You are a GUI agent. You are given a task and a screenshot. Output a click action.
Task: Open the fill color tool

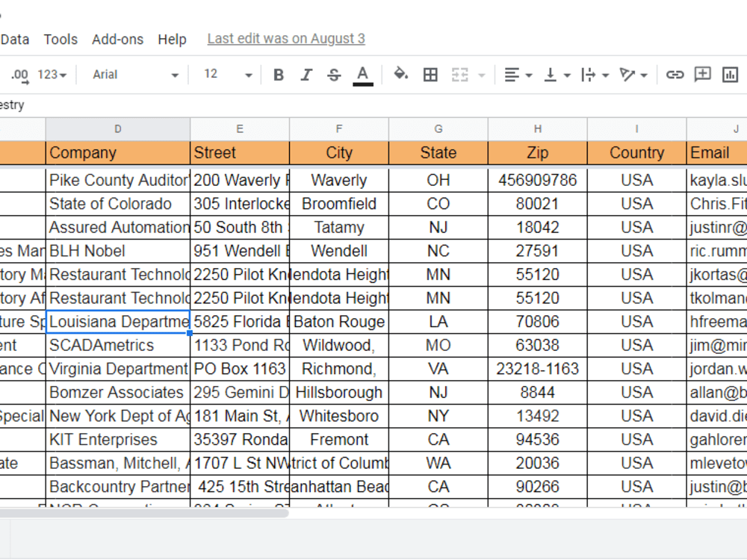[x=400, y=74]
